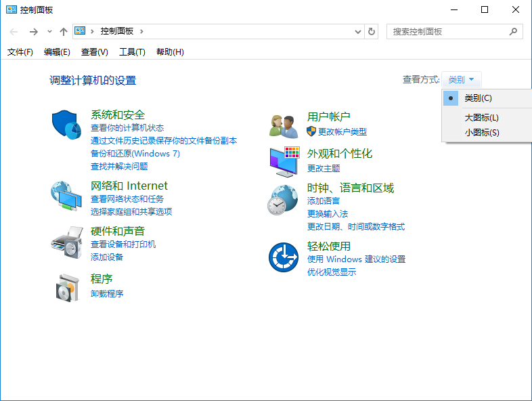Screen dimensions: 532x401
Task: Open the Programs disc icon
Action: pyautogui.click(x=66, y=287)
